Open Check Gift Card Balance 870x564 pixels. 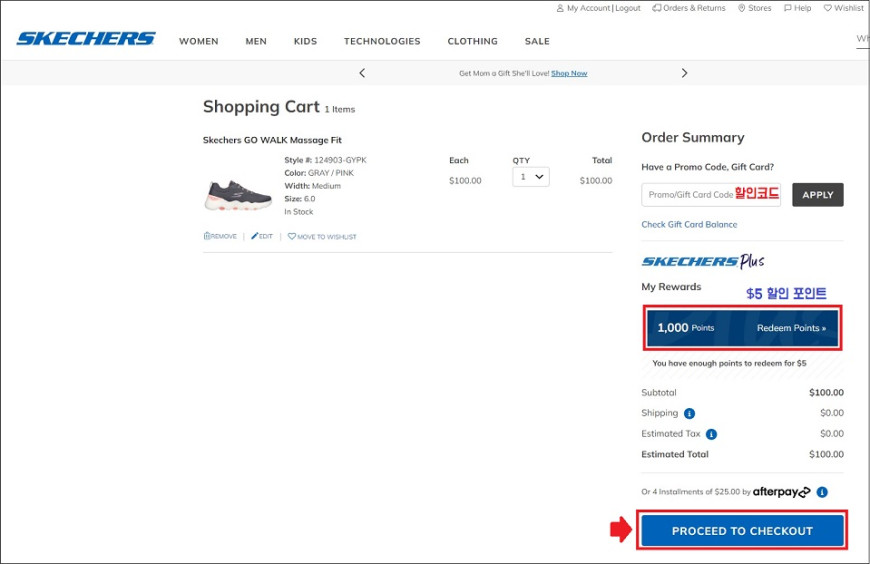[x=689, y=225]
